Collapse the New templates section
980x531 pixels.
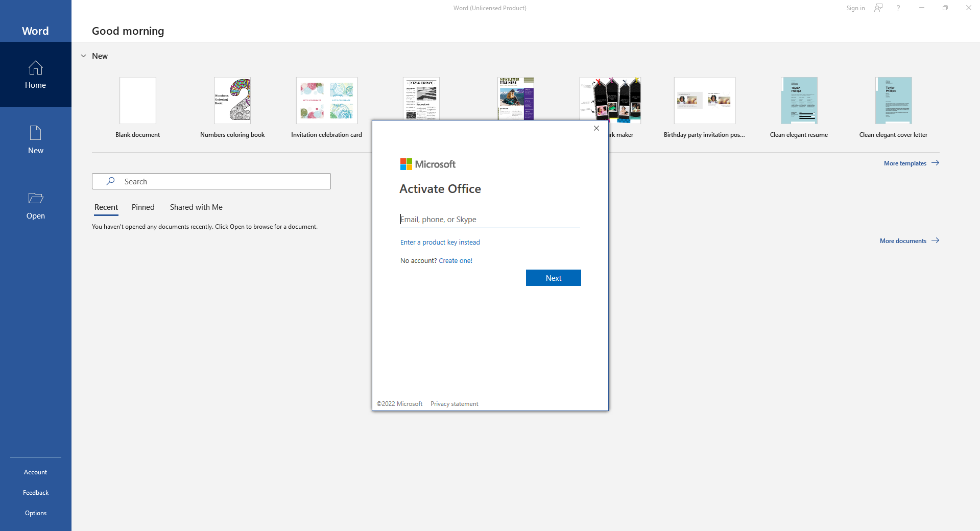84,56
